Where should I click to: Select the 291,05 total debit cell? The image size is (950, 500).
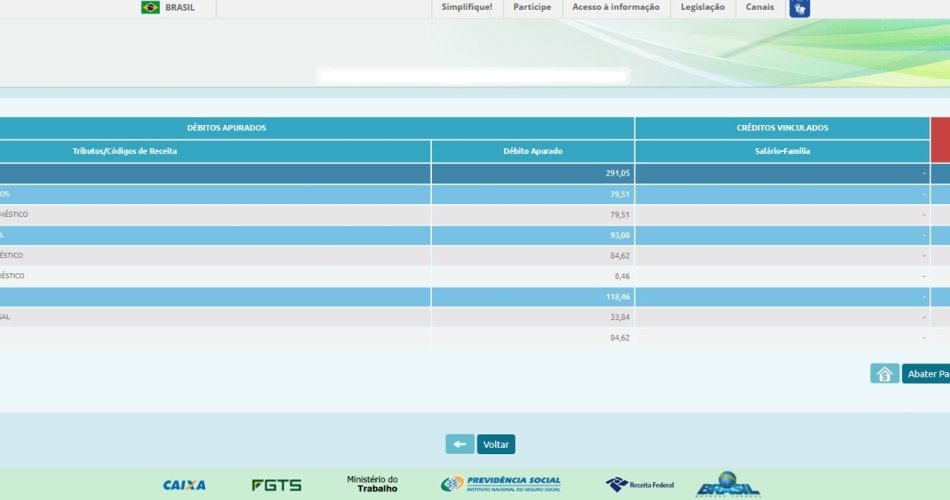[x=617, y=173]
